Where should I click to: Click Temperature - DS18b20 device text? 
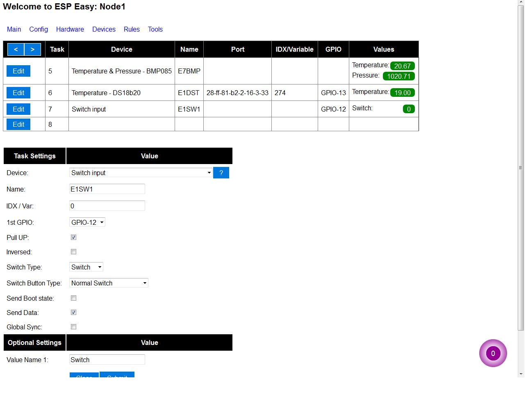[106, 93]
